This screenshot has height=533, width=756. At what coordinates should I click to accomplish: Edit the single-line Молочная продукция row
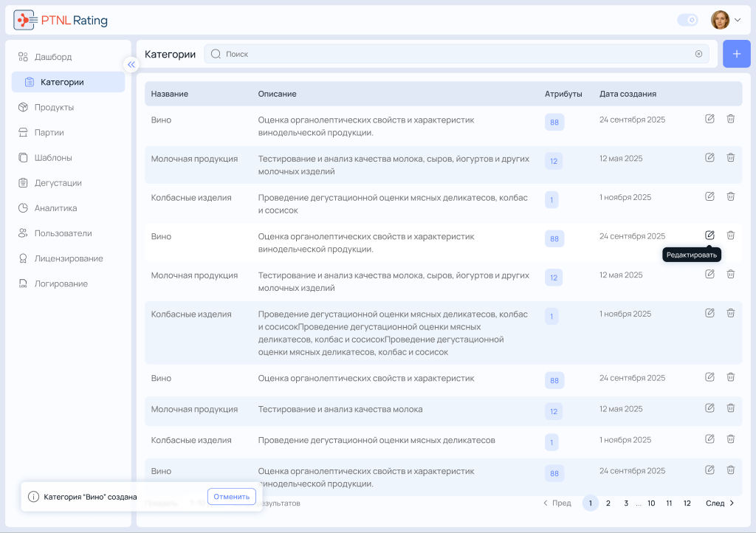pos(709,408)
